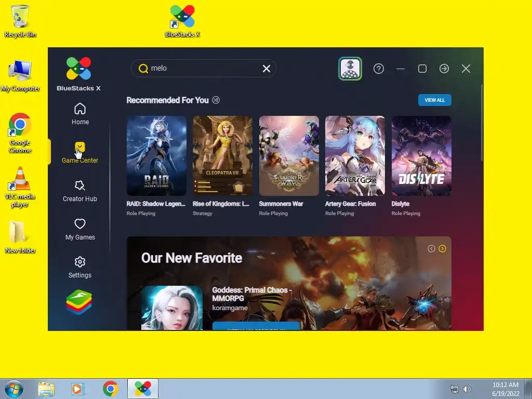Click Strategy genre under Rise of Kingdoms

click(203, 214)
